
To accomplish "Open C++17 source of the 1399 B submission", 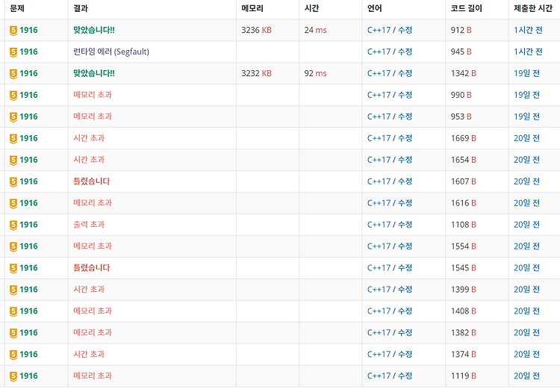I will pyautogui.click(x=379, y=290).
